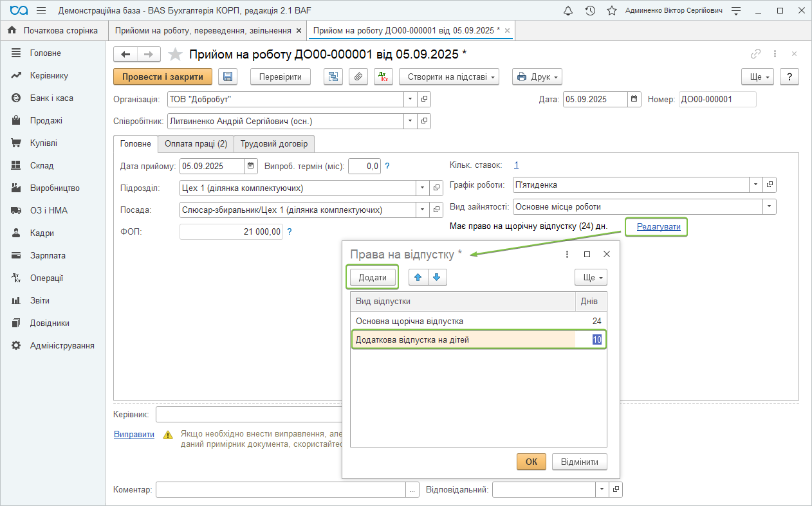Click the paperclip attached files icon
The width and height of the screenshot is (812, 506).
358,77
